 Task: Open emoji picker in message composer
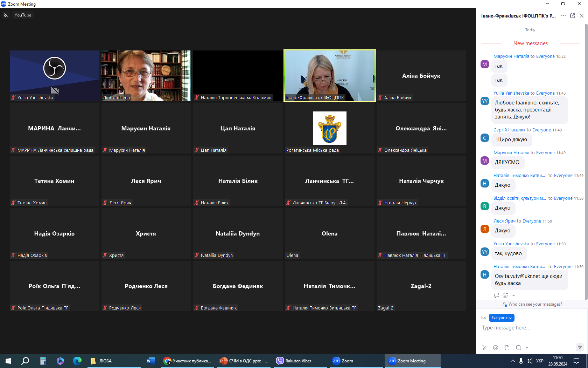coord(496,348)
